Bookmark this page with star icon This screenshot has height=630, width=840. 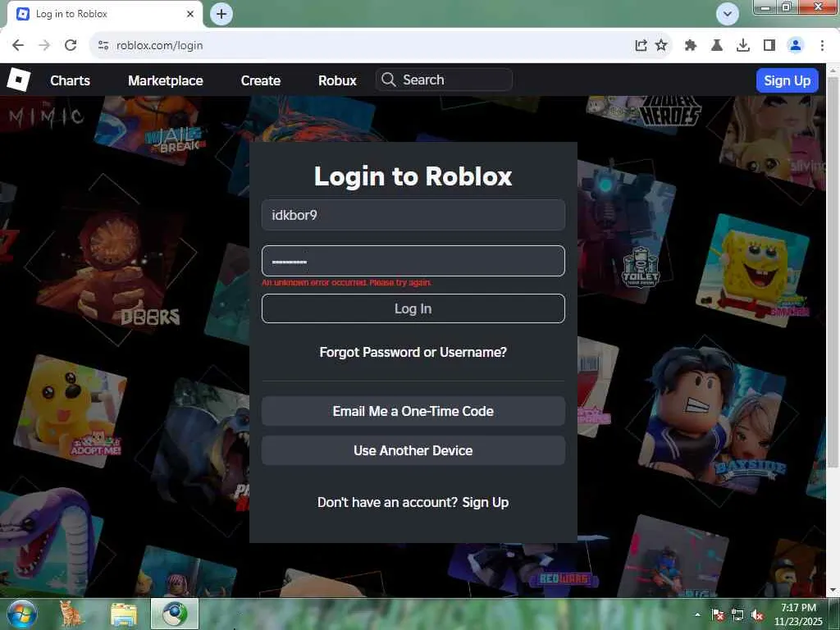click(x=661, y=46)
